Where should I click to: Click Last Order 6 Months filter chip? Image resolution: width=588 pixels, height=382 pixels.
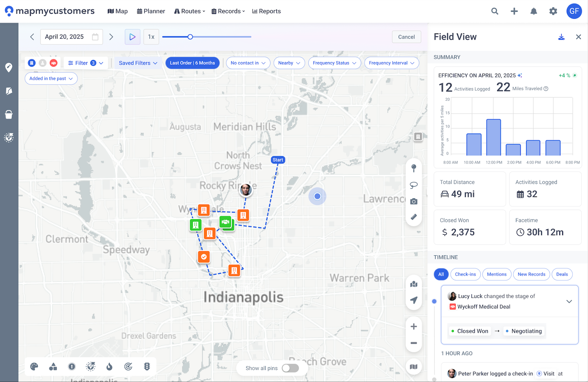(192, 63)
